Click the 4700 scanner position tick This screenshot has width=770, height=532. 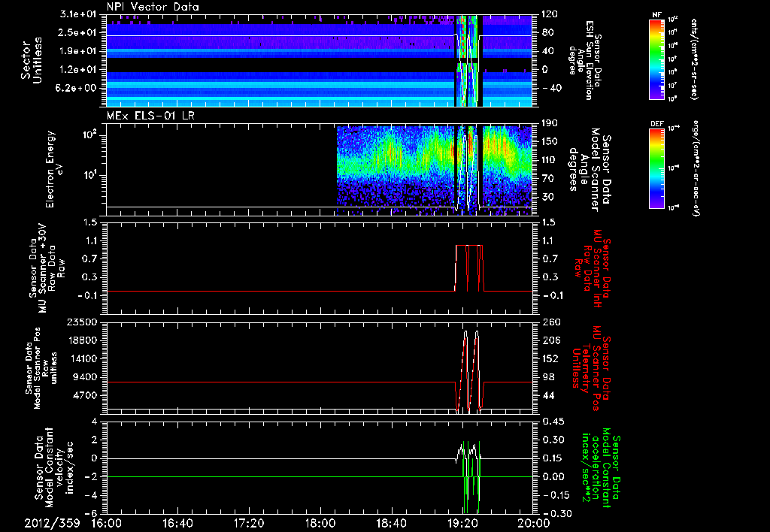pyautogui.click(x=84, y=395)
